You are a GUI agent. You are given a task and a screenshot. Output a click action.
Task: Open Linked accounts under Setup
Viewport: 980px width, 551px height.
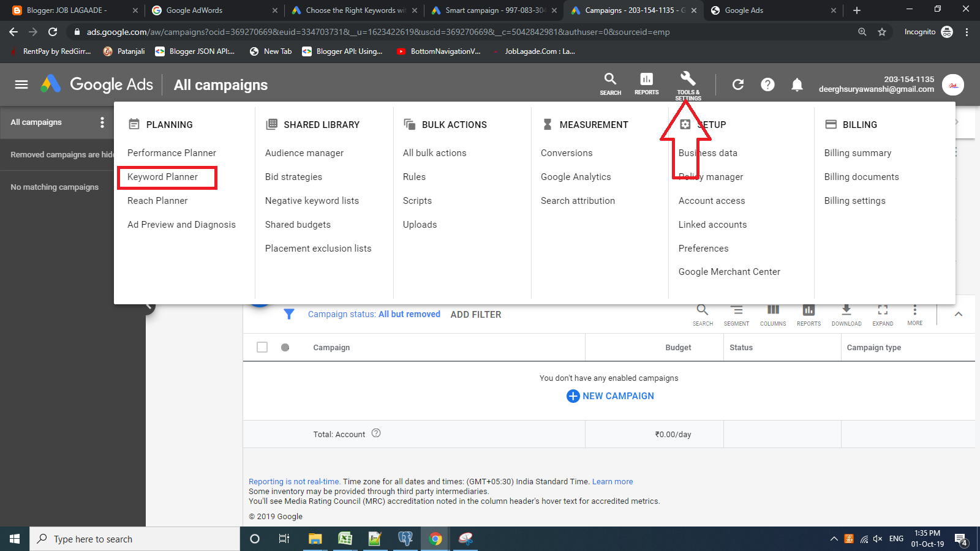pos(713,225)
